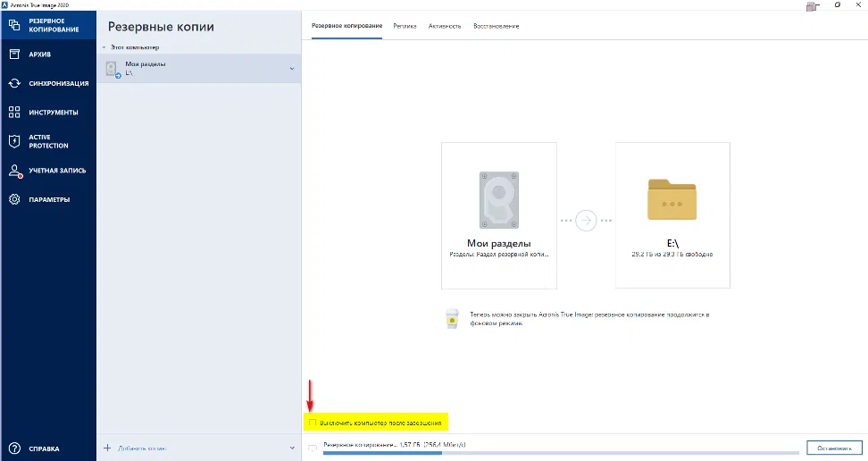This screenshot has width=868, height=461.
Task: Click the Мои разделы source card
Action: (x=499, y=215)
